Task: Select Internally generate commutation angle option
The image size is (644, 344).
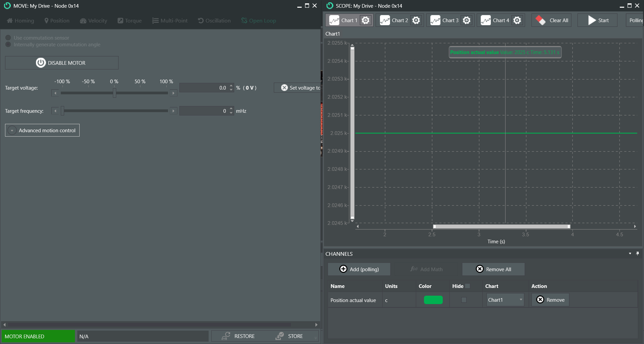Action: 8,44
